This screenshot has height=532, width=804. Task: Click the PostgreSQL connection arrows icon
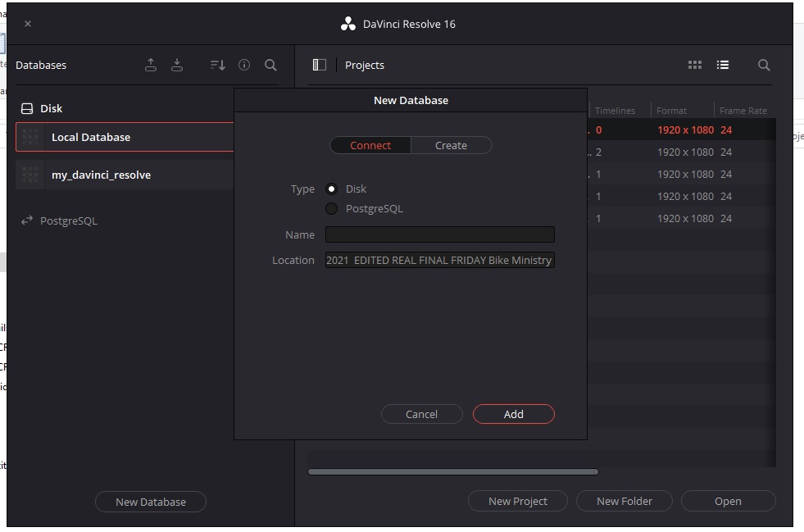(27, 221)
